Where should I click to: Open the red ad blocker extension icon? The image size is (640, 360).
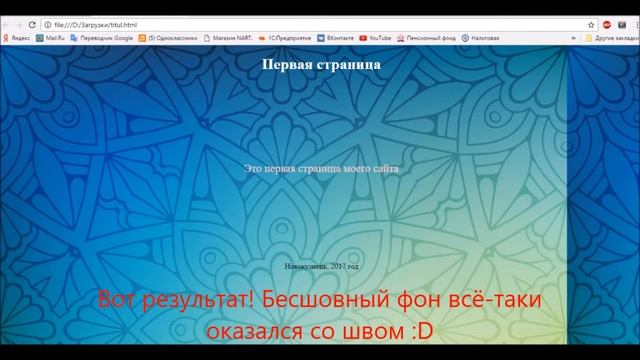(607, 25)
